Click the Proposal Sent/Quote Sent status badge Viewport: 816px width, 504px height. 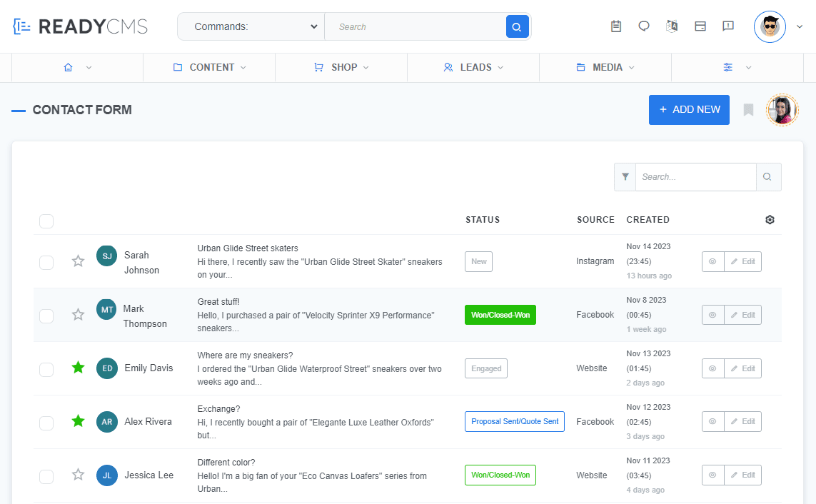pyautogui.click(x=515, y=421)
